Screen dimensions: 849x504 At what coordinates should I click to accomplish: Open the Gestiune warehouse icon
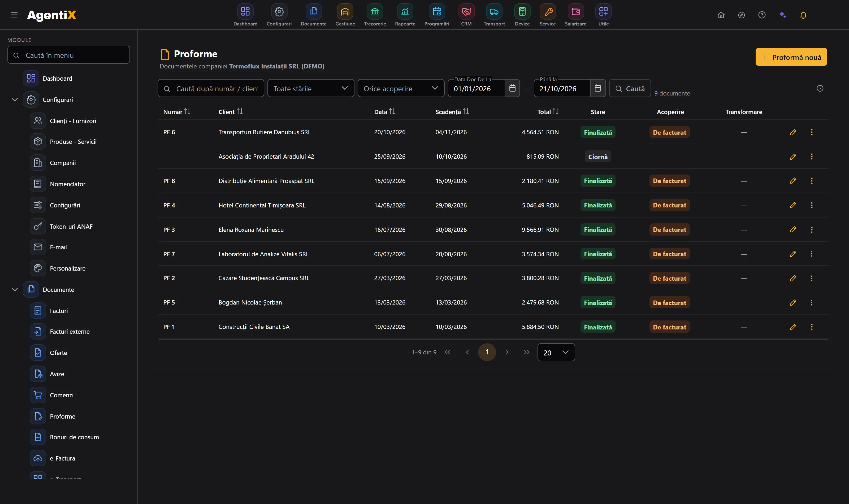[x=345, y=12]
